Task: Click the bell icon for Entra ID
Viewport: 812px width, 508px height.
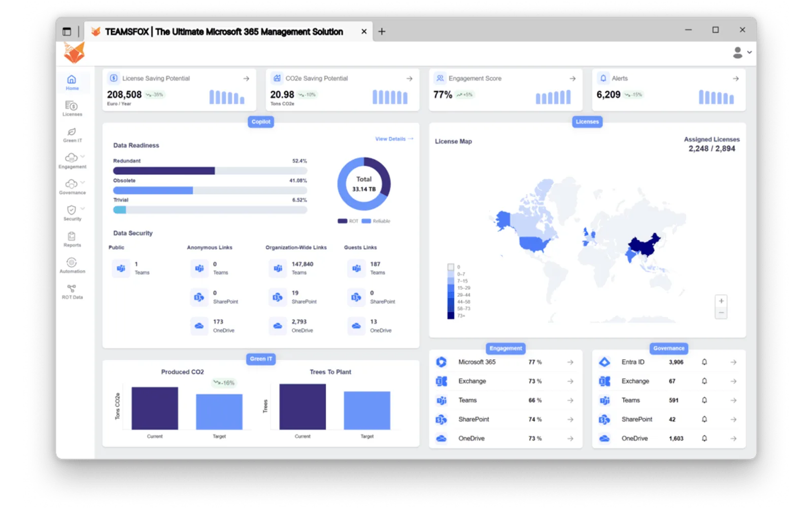Action: [704, 362]
